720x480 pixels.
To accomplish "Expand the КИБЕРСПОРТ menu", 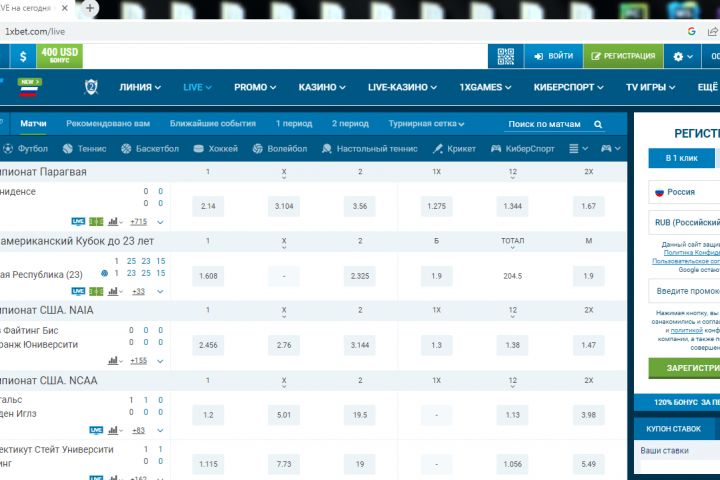I will [x=568, y=87].
